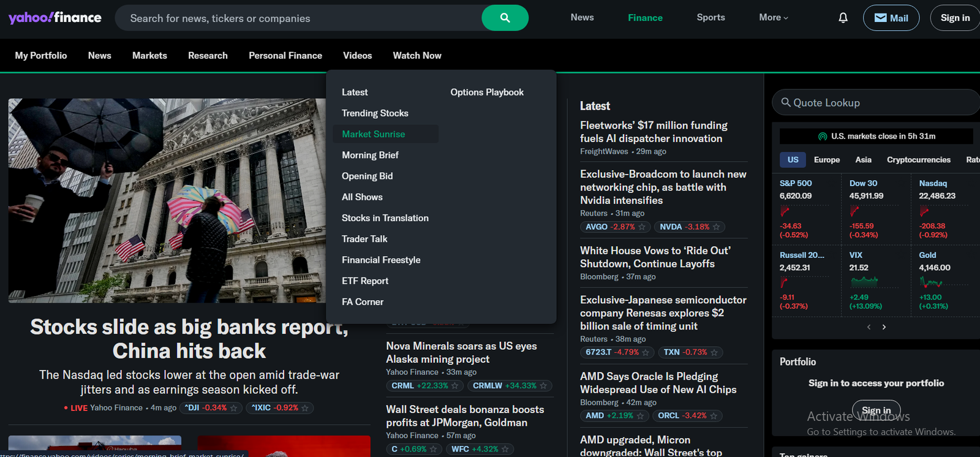Open White House shutdown article
This screenshot has width=980, height=457.
(655, 257)
